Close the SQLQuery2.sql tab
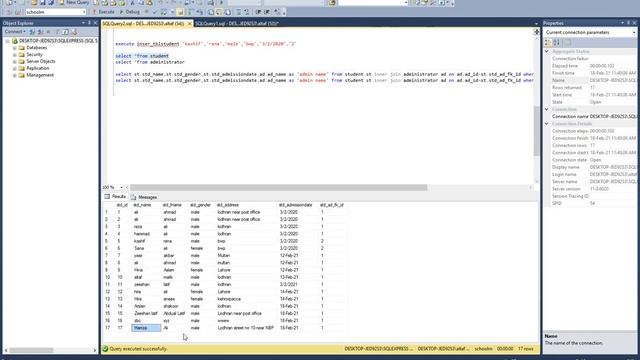 [x=189, y=24]
